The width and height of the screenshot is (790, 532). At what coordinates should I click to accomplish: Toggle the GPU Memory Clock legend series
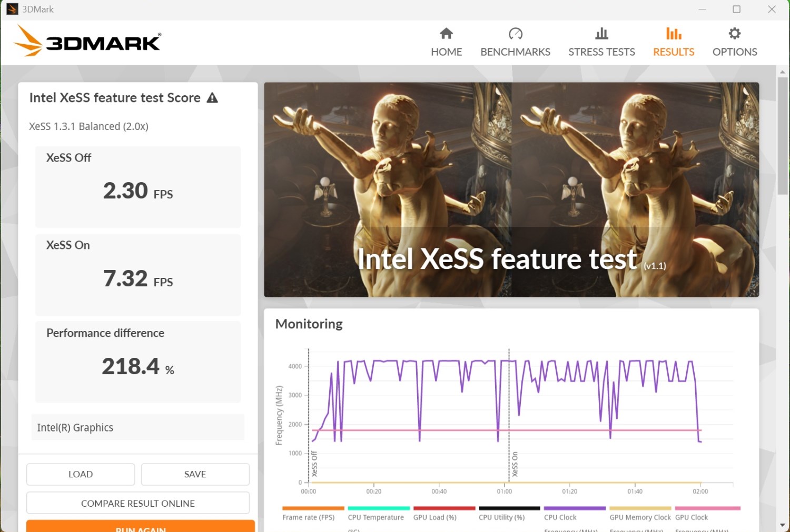point(640,517)
